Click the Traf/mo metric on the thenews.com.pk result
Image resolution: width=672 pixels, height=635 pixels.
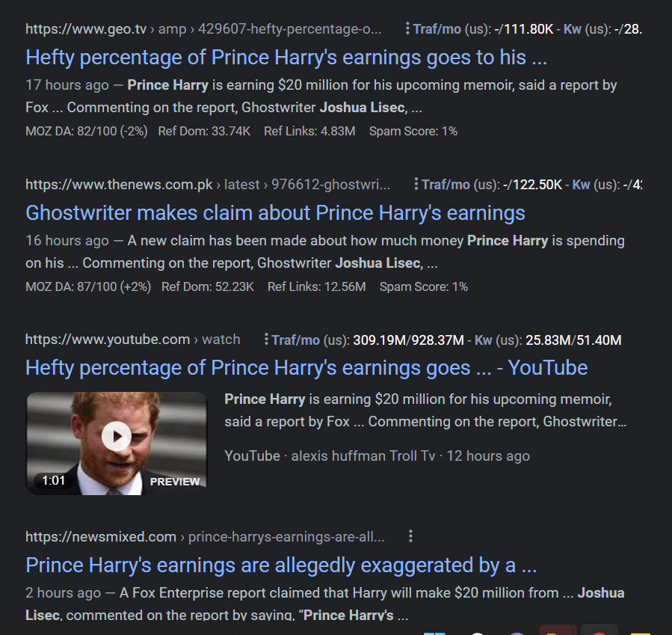[x=446, y=185]
